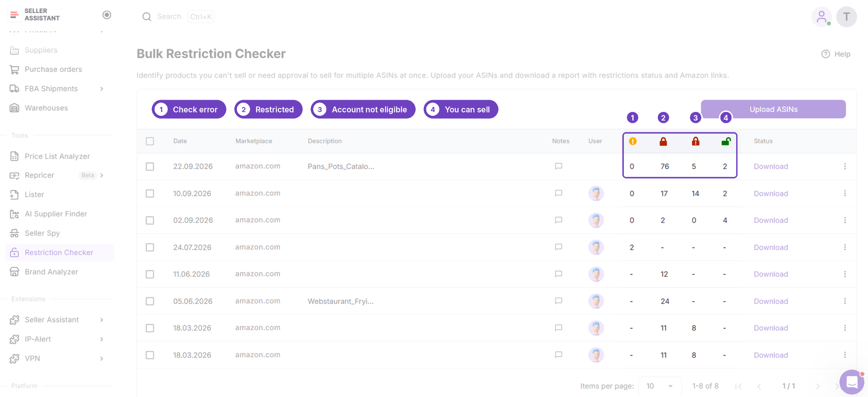Image resolution: width=868 pixels, height=397 pixels.
Task: Go to next page arrow
Action: [x=818, y=386]
